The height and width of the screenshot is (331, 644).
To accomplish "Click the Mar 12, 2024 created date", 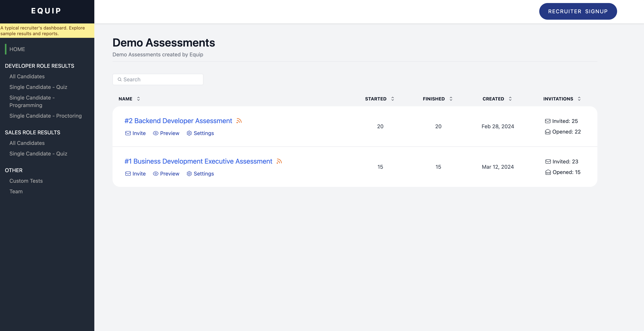I will 498,167.
